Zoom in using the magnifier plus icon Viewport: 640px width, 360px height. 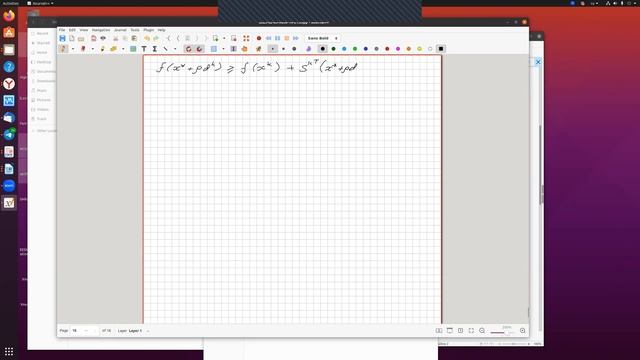pyautogui.click(x=522, y=331)
